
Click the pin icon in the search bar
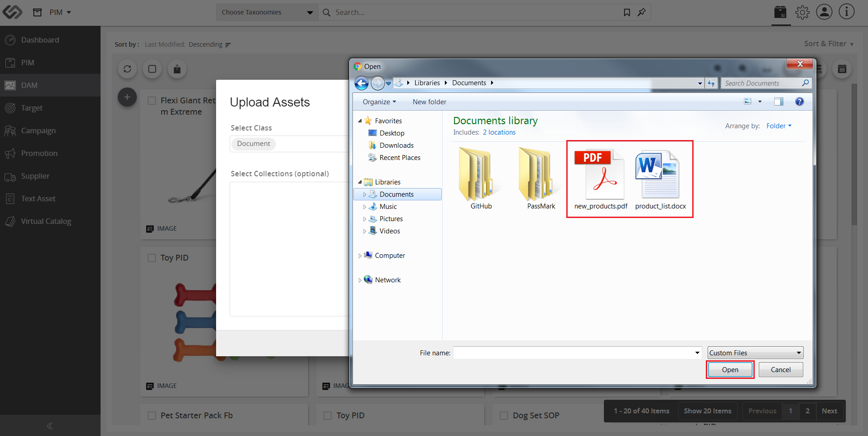coord(641,12)
